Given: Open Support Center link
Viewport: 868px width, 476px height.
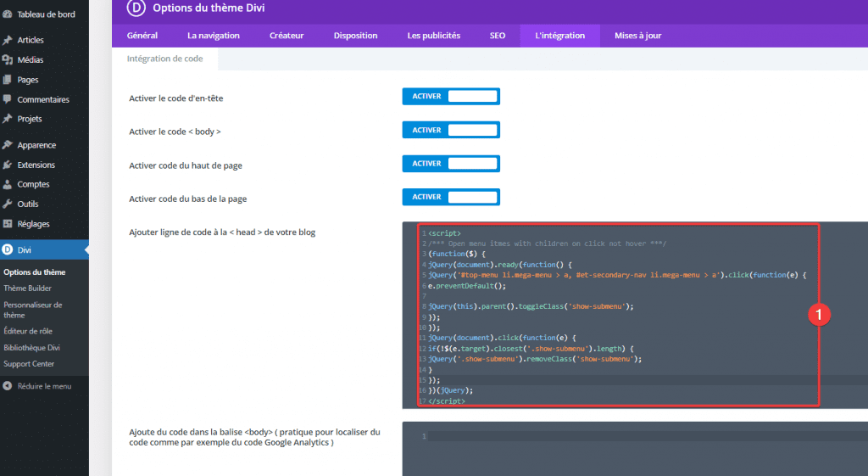Looking at the screenshot, I should [x=29, y=364].
